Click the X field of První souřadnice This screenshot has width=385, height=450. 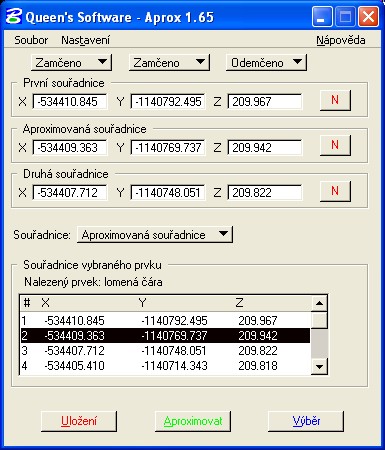click(x=70, y=101)
